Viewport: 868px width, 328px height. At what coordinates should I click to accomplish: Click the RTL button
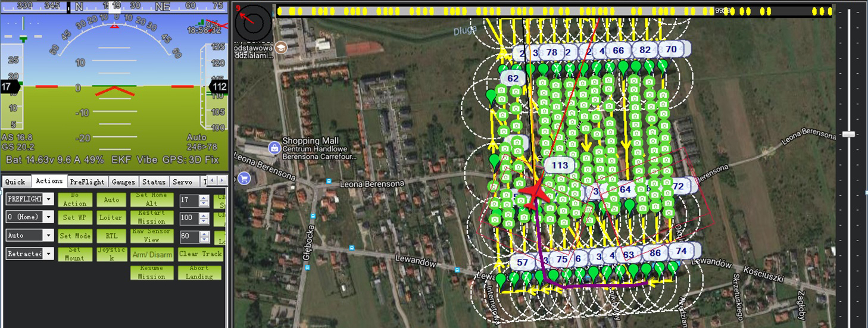click(x=111, y=236)
